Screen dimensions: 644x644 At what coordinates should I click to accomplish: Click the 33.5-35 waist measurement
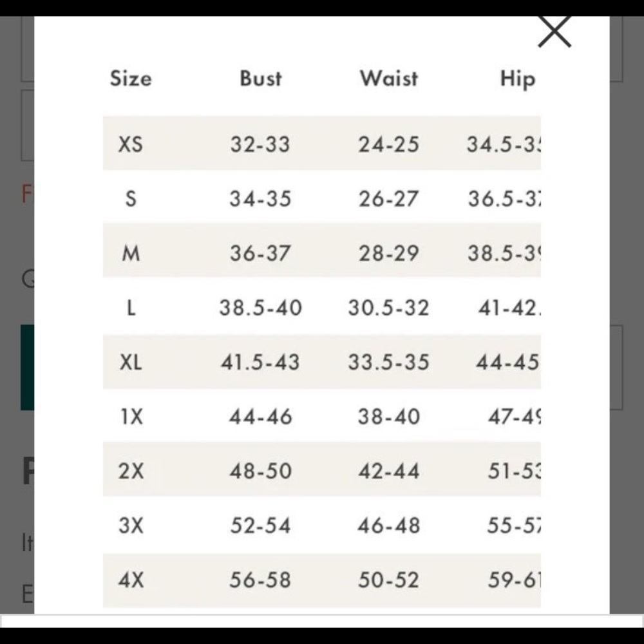pyautogui.click(x=388, y=363)
